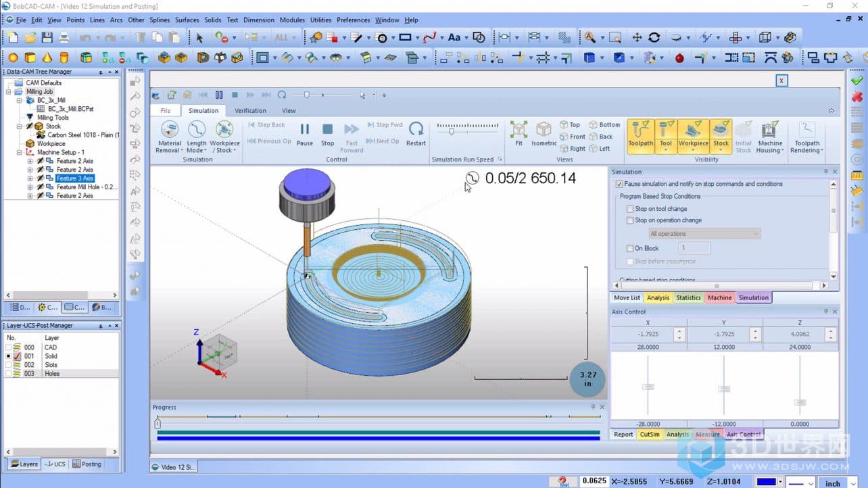This screenshot has height=488, width=868.
Task: Click the Machine Housing icon
Action: 770,135
